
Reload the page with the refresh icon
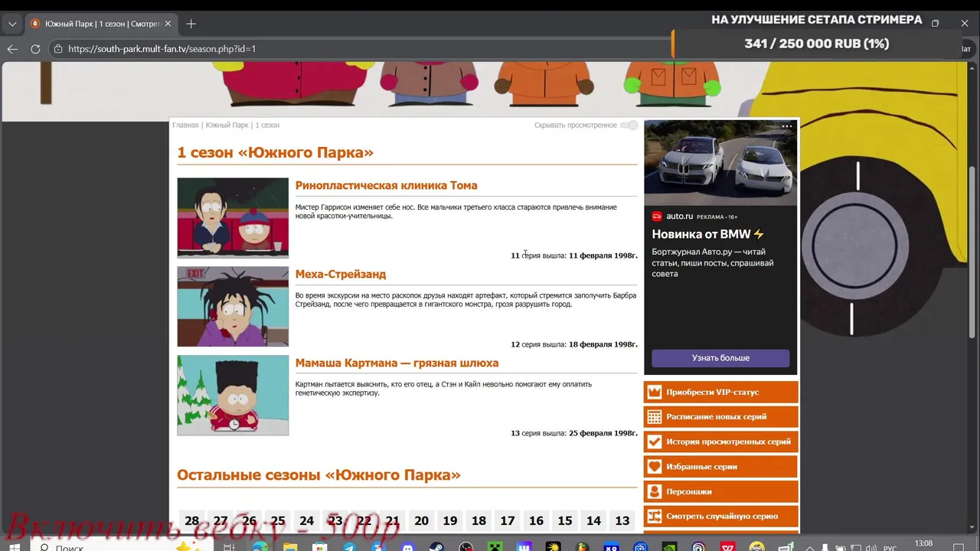[35, 48]
